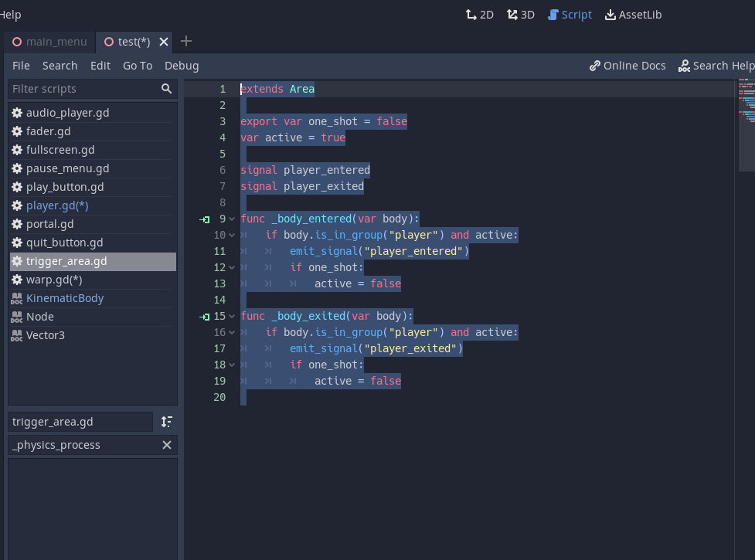Open the Go To menu

(x=138, y=66)
